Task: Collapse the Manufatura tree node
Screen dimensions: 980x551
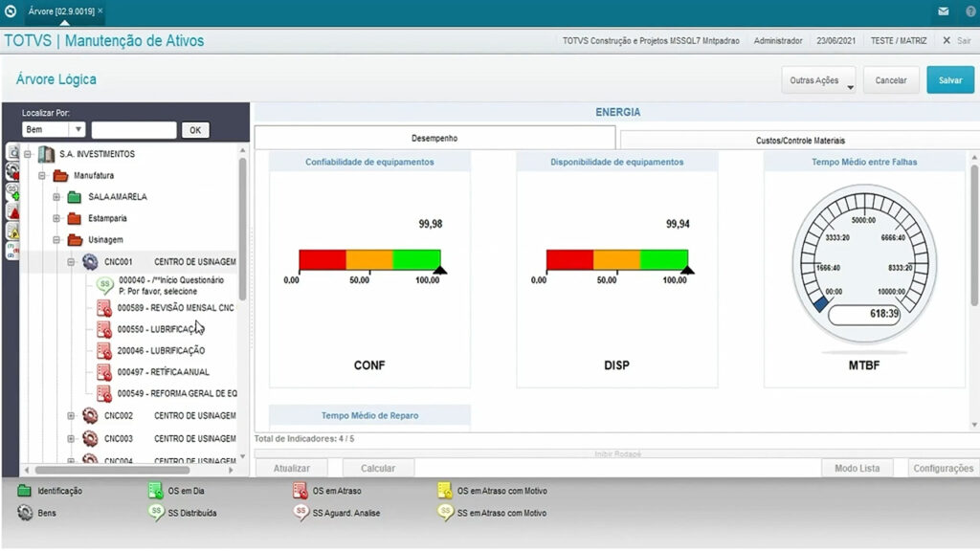Action: tap(42, 176)
